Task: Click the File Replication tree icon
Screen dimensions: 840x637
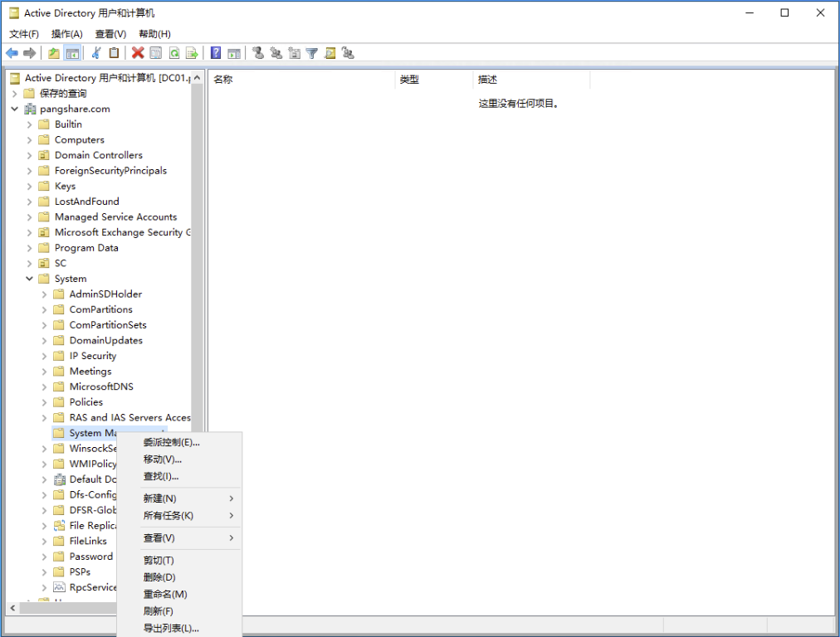Action: (x=59, y=526)
